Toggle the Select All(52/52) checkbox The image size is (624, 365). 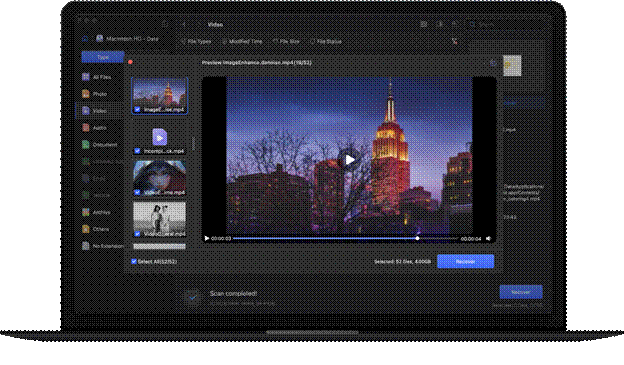pyautogui.click(x=134, y=262)
